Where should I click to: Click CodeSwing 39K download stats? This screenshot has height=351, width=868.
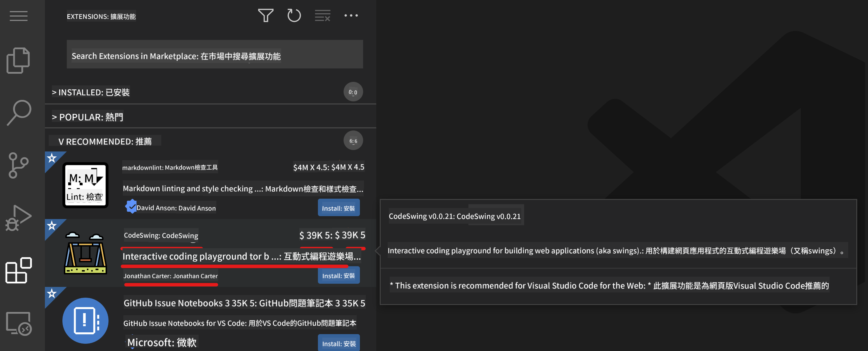[332, 235]
